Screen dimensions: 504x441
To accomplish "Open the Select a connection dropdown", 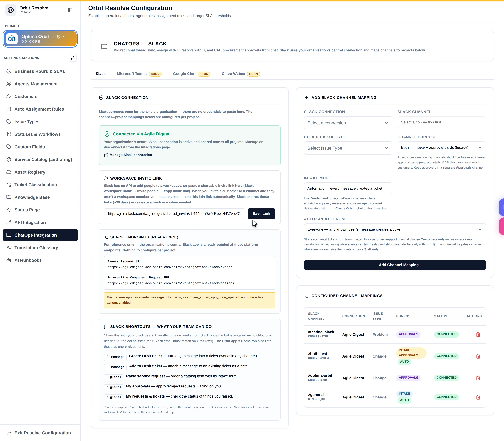I will [348, 123].
